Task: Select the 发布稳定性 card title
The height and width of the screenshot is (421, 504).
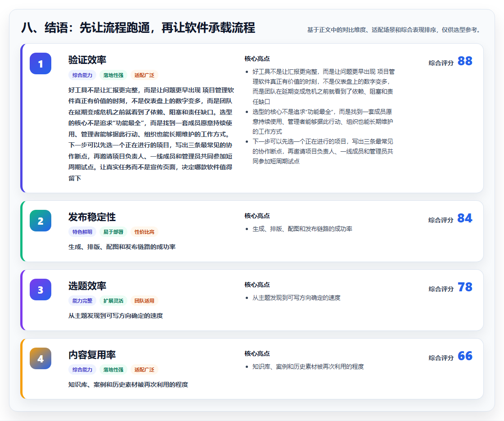Action: [92, 217]
